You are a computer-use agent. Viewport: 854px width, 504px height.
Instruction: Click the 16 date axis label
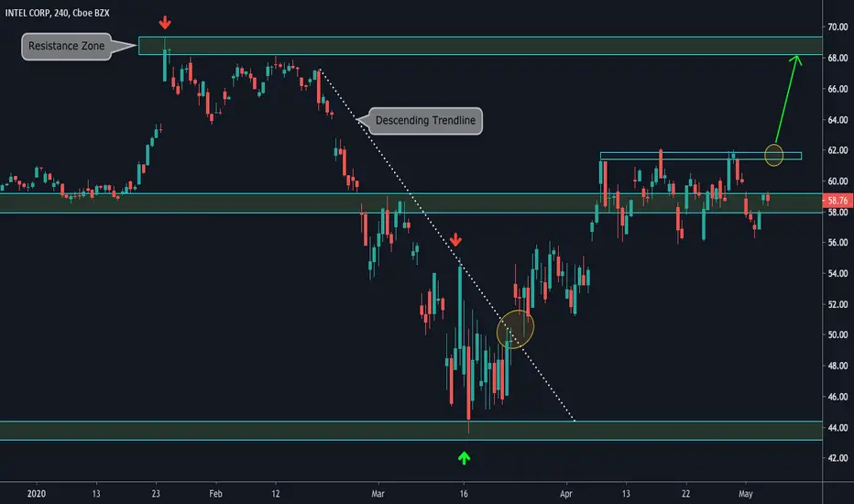(464, 494)
